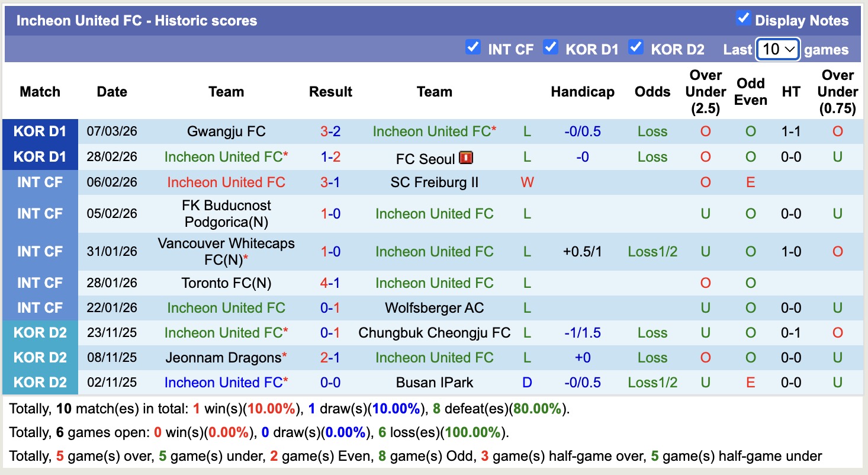The width and height of the screenshot is (868, 475).
Task: Click the Match column header
Action: (x=39, y=92)
